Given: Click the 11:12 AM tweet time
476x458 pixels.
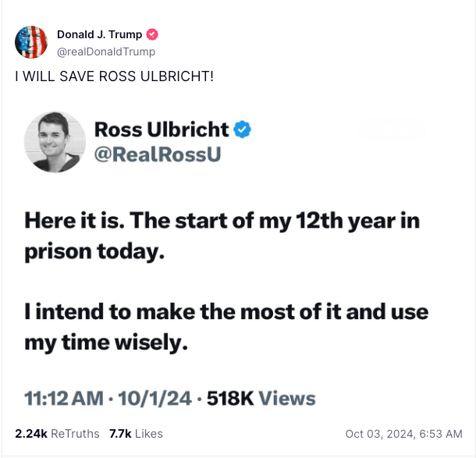Looking at the screenshot, I should coord(63,399).
